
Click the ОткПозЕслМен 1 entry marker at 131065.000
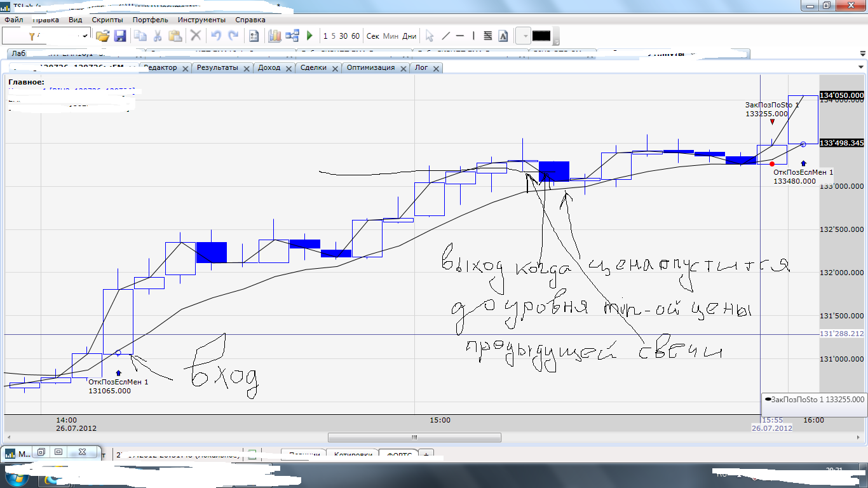[118, 373]
